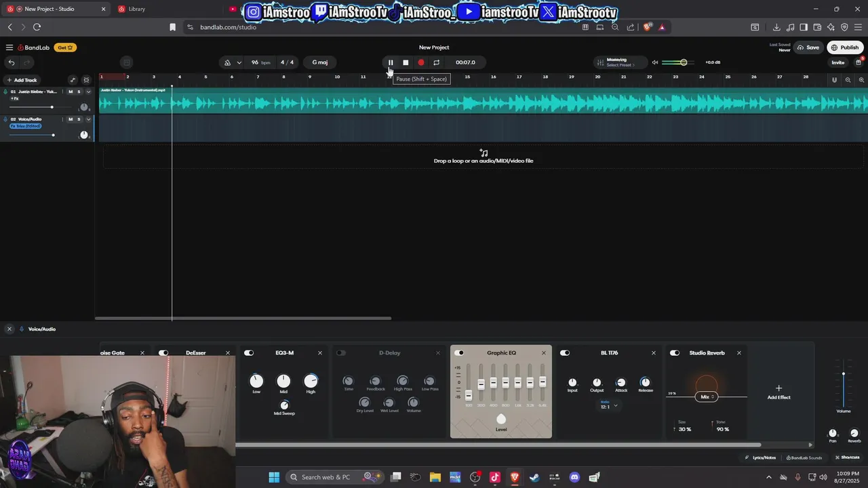Click the Get membership button
868x488 pixels.
click(65, 47)
